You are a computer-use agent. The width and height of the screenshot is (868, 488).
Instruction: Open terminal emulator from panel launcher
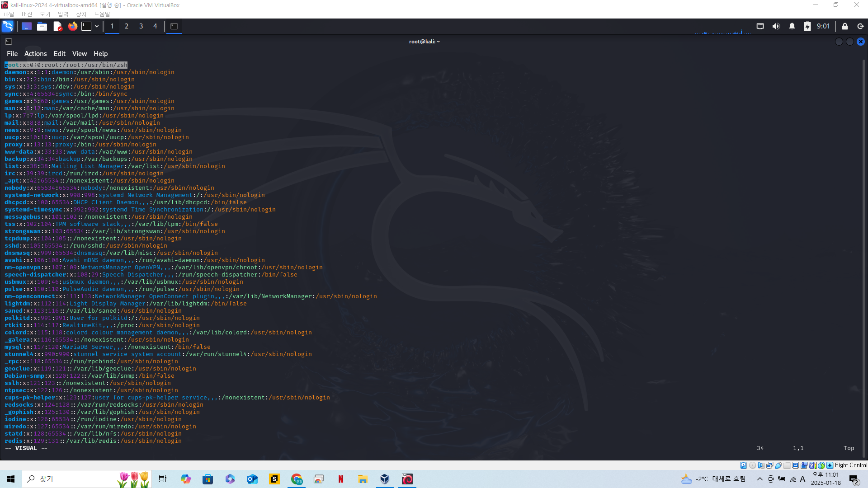[86, 26]
